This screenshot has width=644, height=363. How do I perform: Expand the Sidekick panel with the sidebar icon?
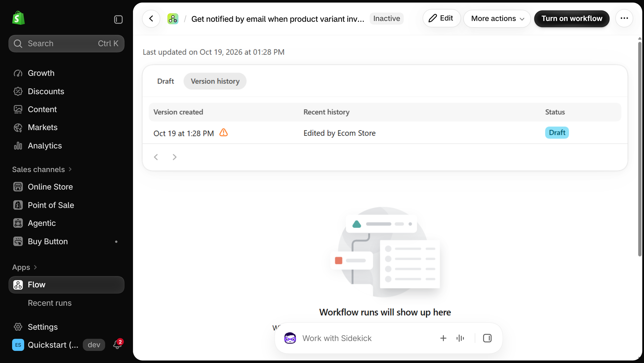[x=487, y=338]
